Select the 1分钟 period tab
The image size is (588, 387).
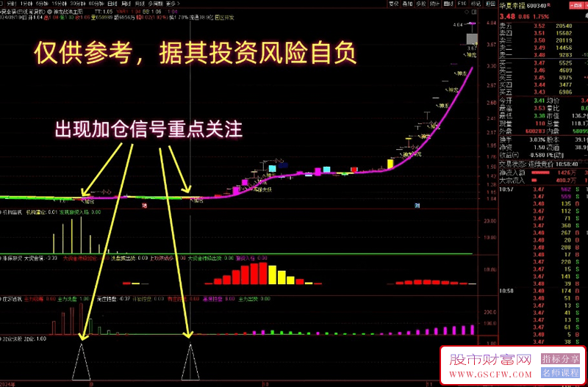tap(26, 4)
